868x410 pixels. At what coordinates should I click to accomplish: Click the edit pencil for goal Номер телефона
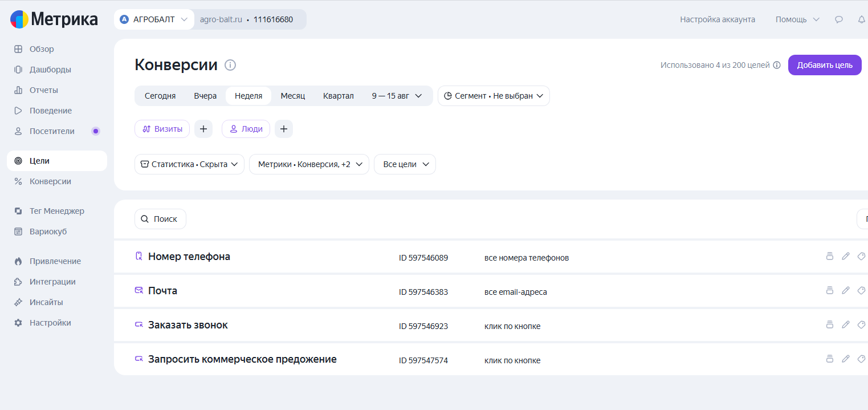(x=846, y=256)
